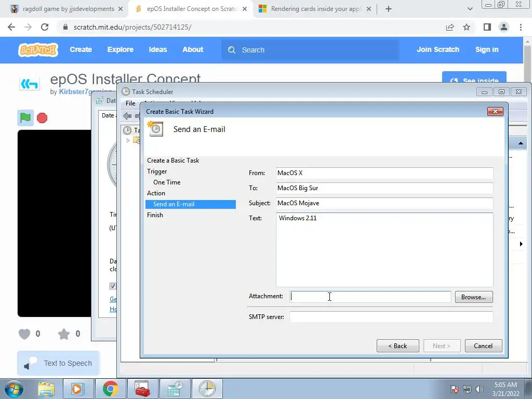Select One Time step in wizard sidebar
532x399 pixels.
167,182
